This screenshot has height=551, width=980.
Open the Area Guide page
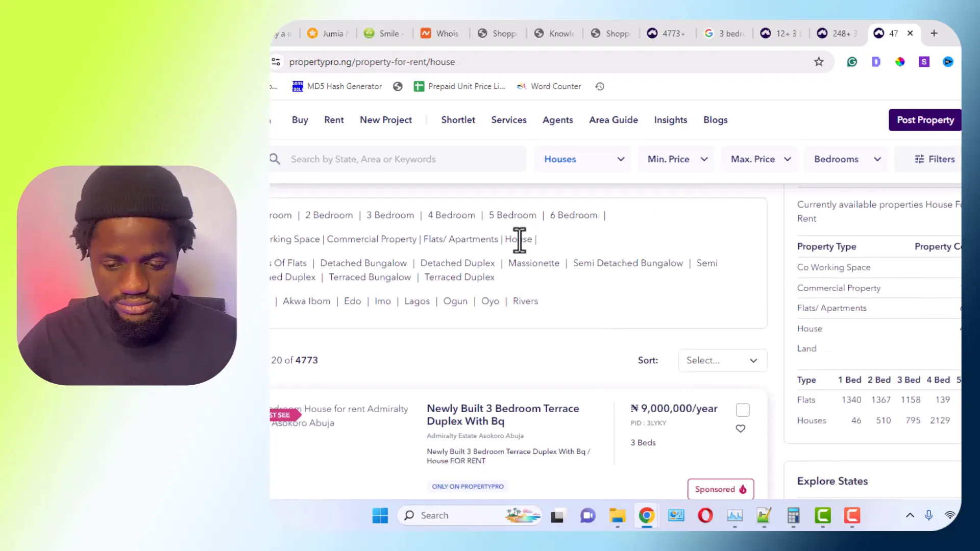coord(614,120)
